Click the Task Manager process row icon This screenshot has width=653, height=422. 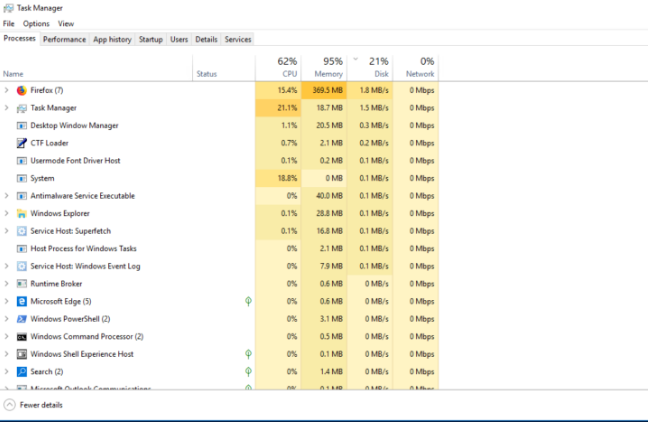point(22,108)
